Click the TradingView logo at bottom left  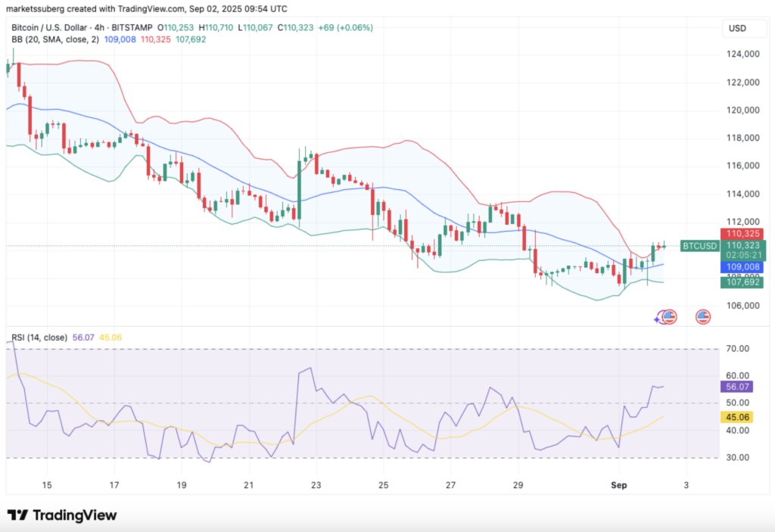(x=62, y=515)
